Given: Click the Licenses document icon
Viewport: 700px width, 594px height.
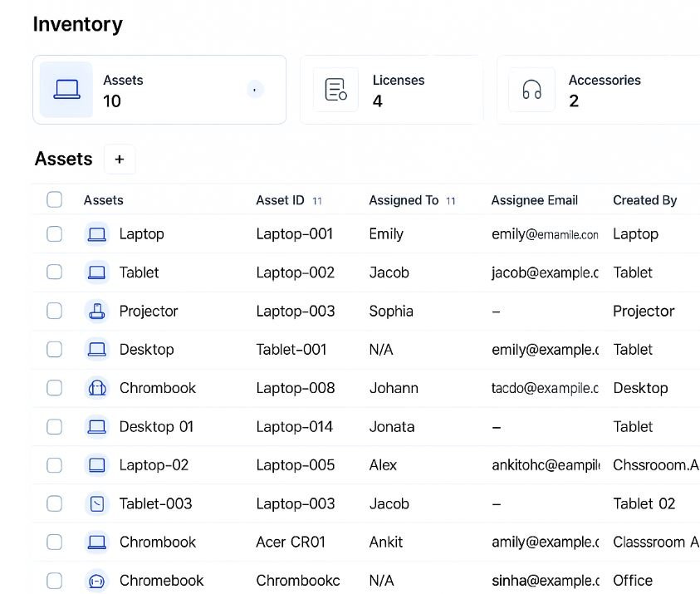Looking at the screenshot, I should pos(336,90).
